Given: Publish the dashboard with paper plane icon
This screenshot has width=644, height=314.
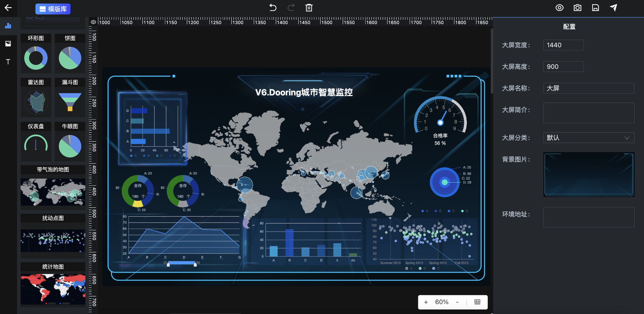Looking at the screenshot, I should coord(613,8).
